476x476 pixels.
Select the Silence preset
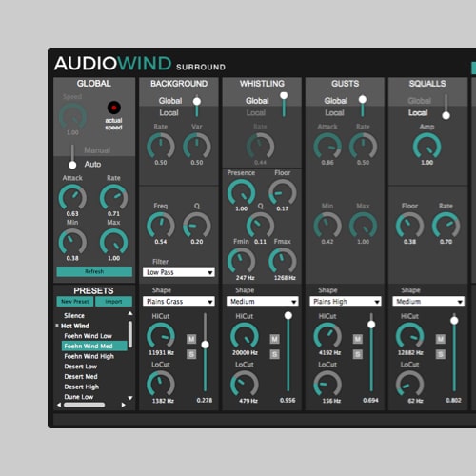coord(74,315)
